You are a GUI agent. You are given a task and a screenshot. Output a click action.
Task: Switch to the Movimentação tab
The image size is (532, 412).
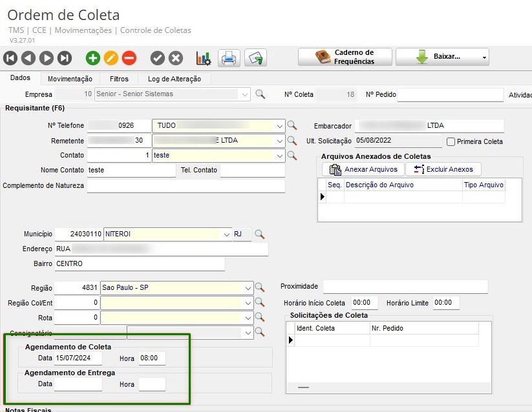coord(70,79)
